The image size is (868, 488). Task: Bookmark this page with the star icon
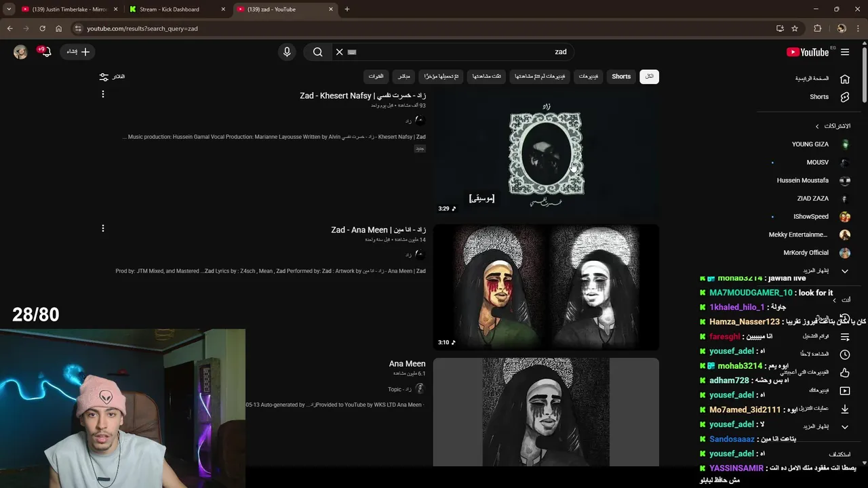795,28
